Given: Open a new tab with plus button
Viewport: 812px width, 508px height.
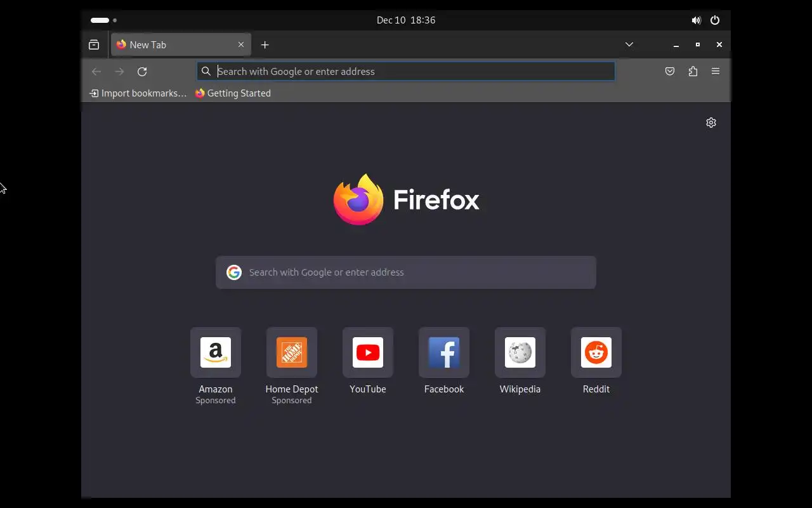Looking at the screenshot, I should (x=265, y=44).
